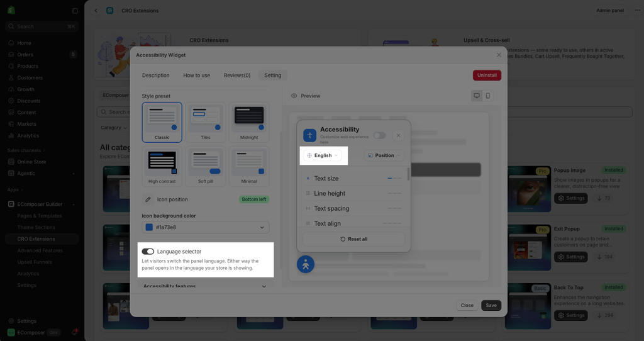Open the Agentic sales channel
The image size is (644, 341).
click(26, 173)
